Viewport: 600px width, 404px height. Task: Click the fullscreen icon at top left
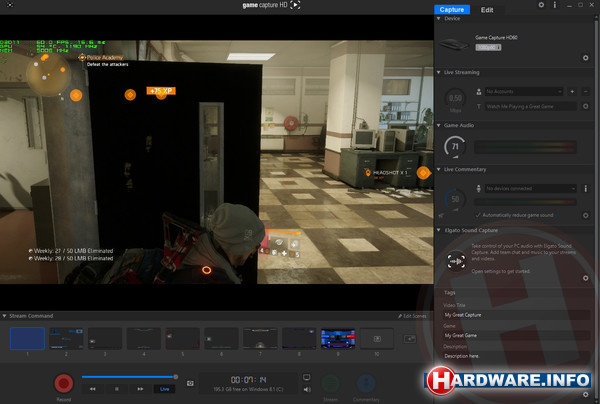[x=10, y=5]
